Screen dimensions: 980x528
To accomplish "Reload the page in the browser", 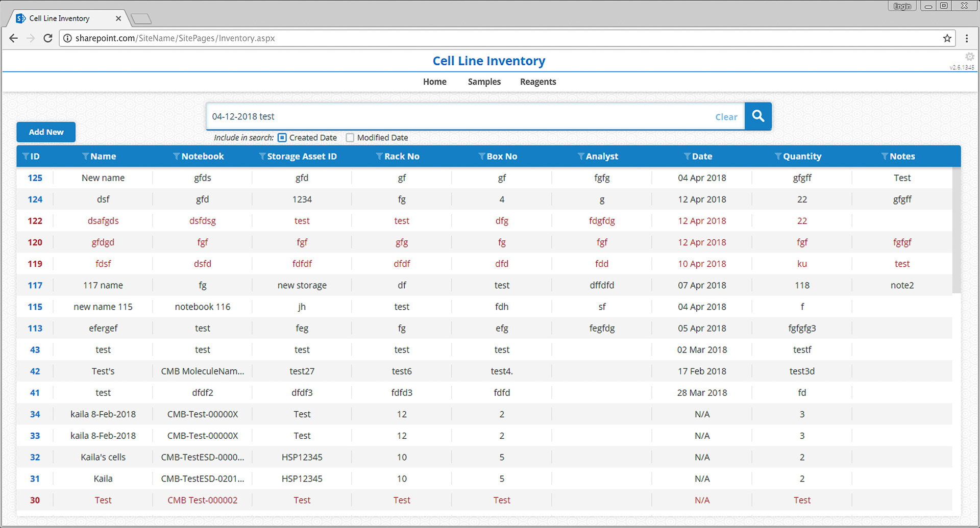I will point(48,38).
